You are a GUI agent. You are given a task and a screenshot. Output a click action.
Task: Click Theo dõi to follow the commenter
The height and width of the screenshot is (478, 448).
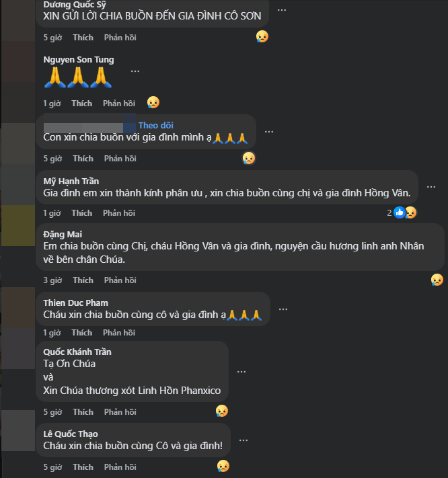point(155,125)
